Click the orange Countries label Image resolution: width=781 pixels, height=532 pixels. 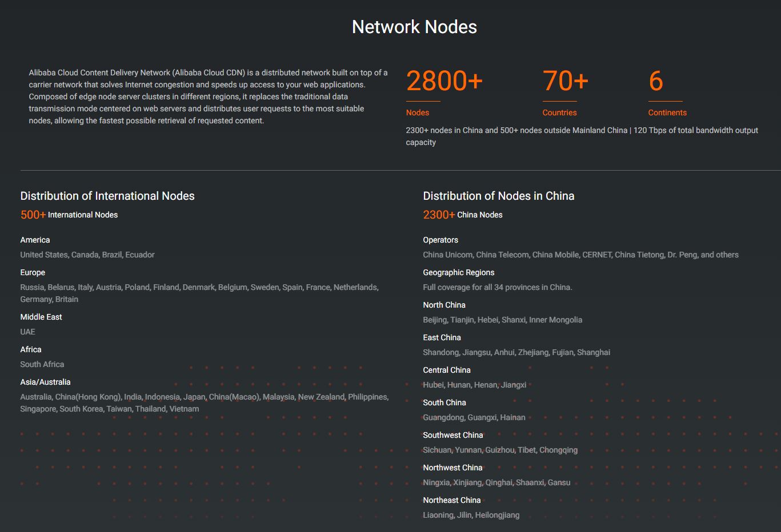(x=559, y=112)
